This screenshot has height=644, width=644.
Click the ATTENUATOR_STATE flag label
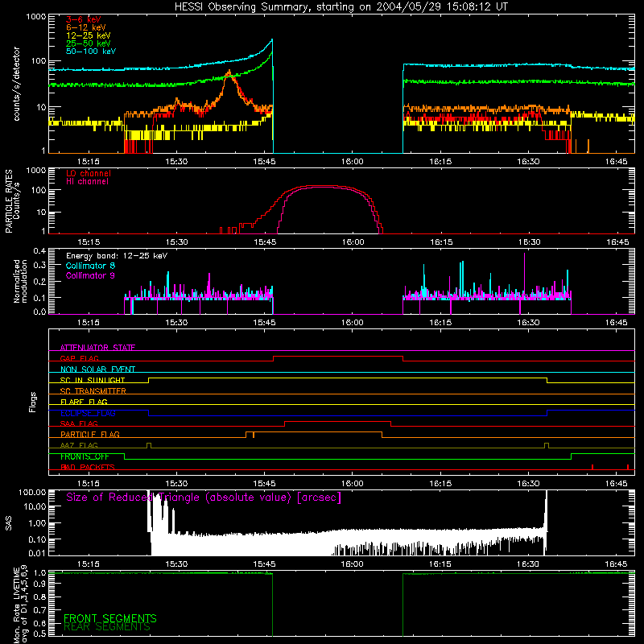click(x=97, y=348)
